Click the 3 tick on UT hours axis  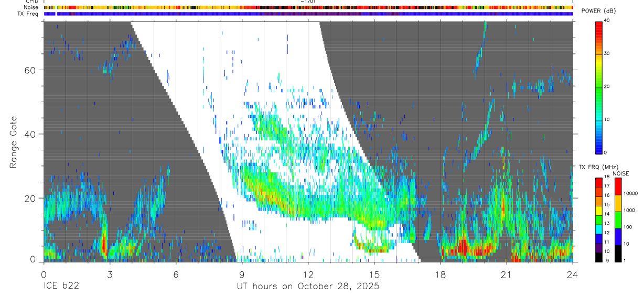(x=110, y=274)
